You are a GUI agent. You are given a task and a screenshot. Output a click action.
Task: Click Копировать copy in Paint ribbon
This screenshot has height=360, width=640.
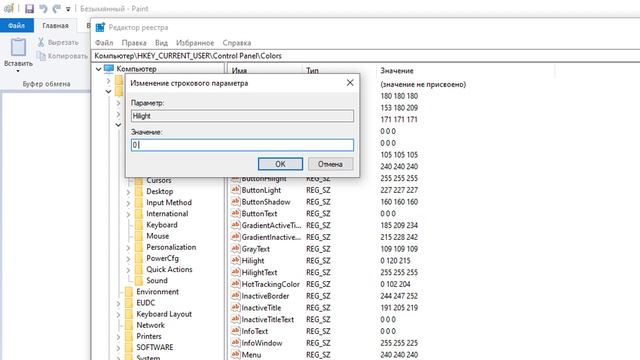pyautogui.click(x=62, y=56)
